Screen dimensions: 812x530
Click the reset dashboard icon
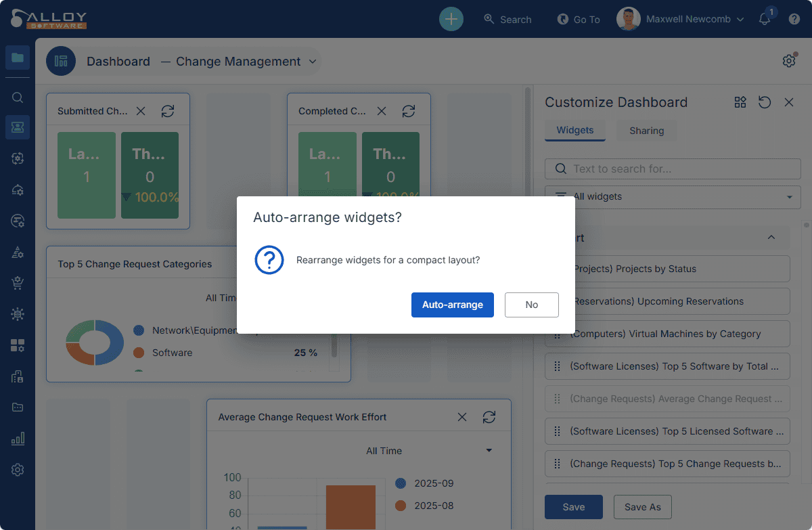[765, 102]
